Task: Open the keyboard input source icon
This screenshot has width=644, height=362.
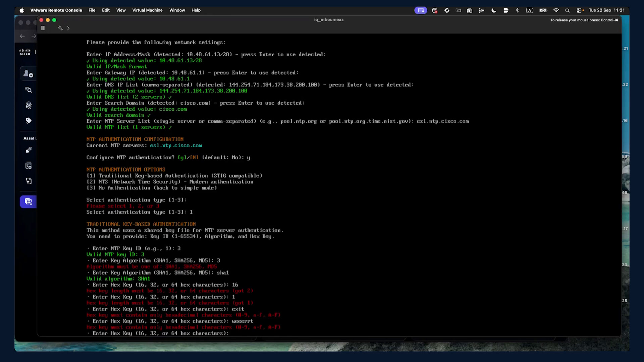Action: 530,10
